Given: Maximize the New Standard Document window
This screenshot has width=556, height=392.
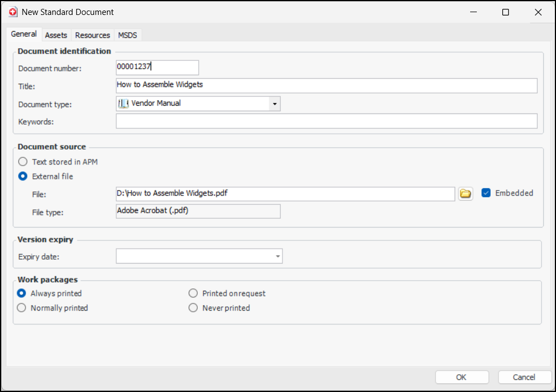Looking at the screenshot, I should (505, 12).
